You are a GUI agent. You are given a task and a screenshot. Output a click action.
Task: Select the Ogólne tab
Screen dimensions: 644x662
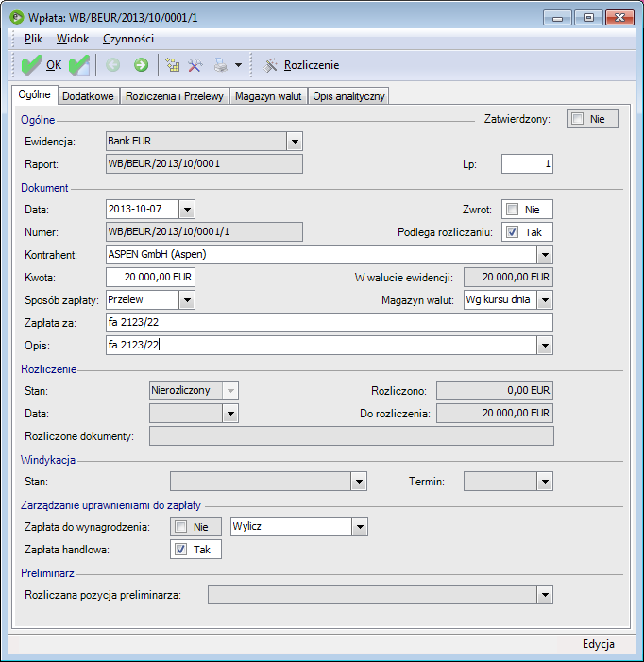click(34, 94)
